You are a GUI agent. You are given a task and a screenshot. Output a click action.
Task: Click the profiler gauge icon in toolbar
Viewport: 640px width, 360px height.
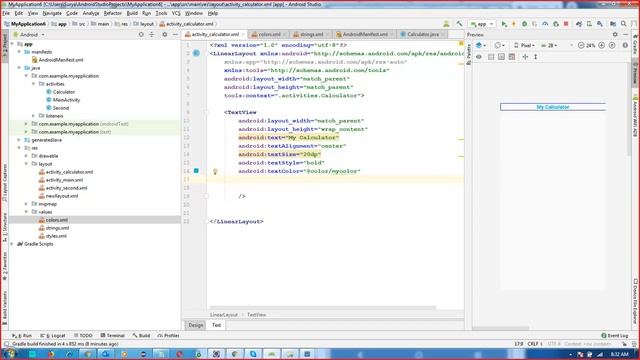point(545,24)
